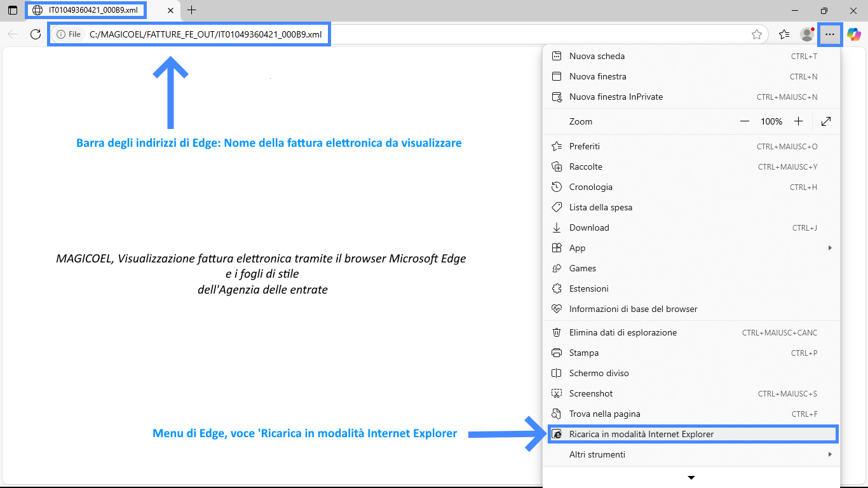Click the address bar file path

click(206, 34)
